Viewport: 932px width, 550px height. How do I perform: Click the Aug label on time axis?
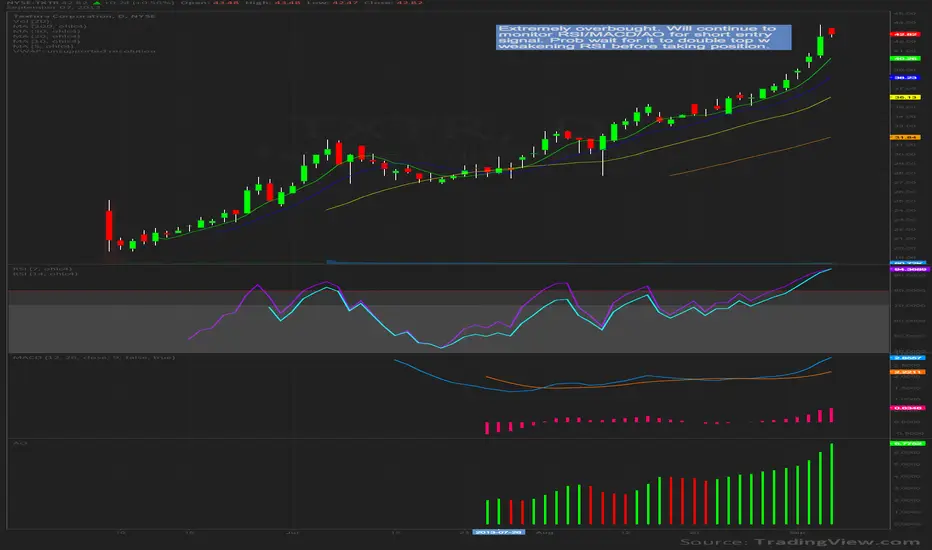coord(544,532)
